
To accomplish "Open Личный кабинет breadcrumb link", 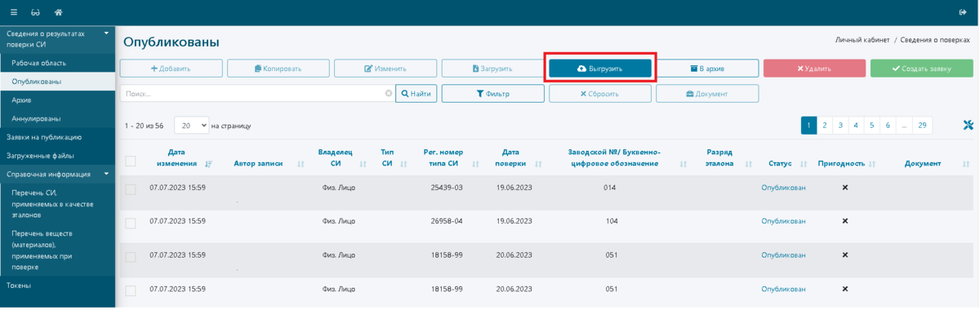I will [862, 40].
